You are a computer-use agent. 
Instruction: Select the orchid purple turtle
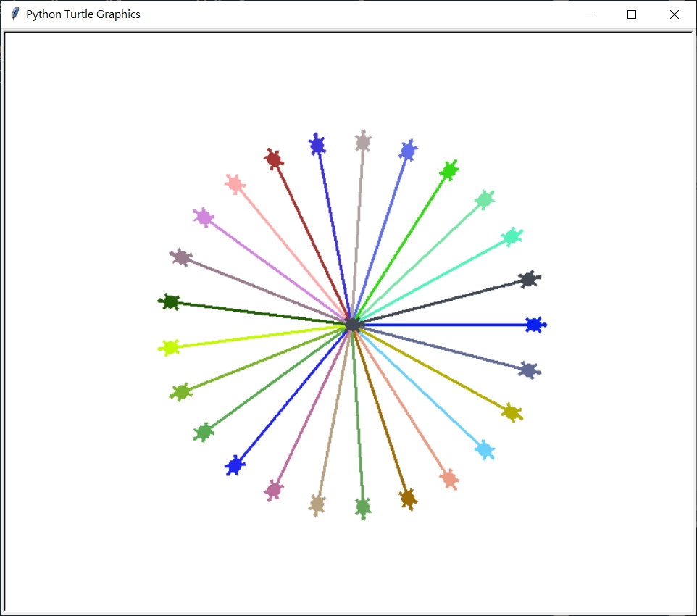click(204, 217)
